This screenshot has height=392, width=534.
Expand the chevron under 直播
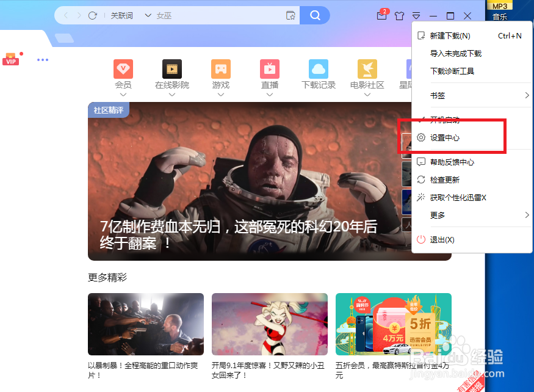pyautogui.click(x=270, y=95)
